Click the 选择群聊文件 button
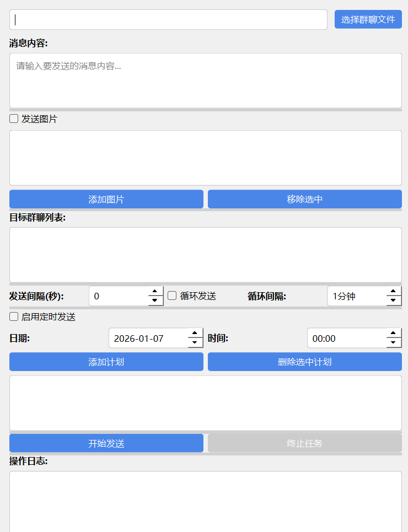The image size is (408, 532). coord(368,19)
